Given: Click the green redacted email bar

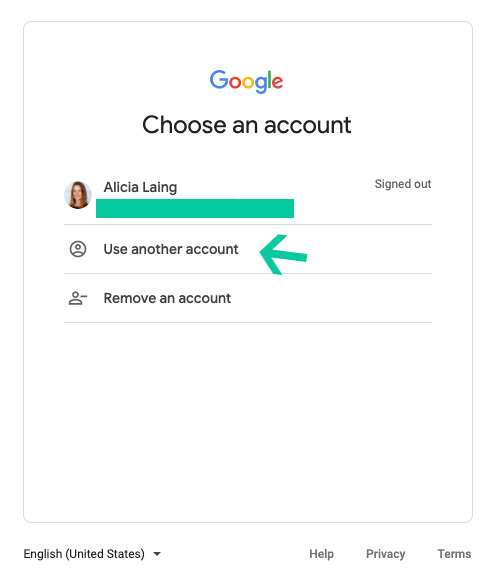Looking at the screenshot, I should point(195,208).
